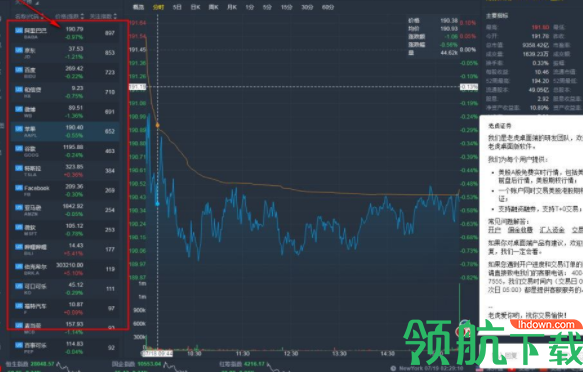
Task: Click US market badge beside 微博
Action: tap(19, 109)
